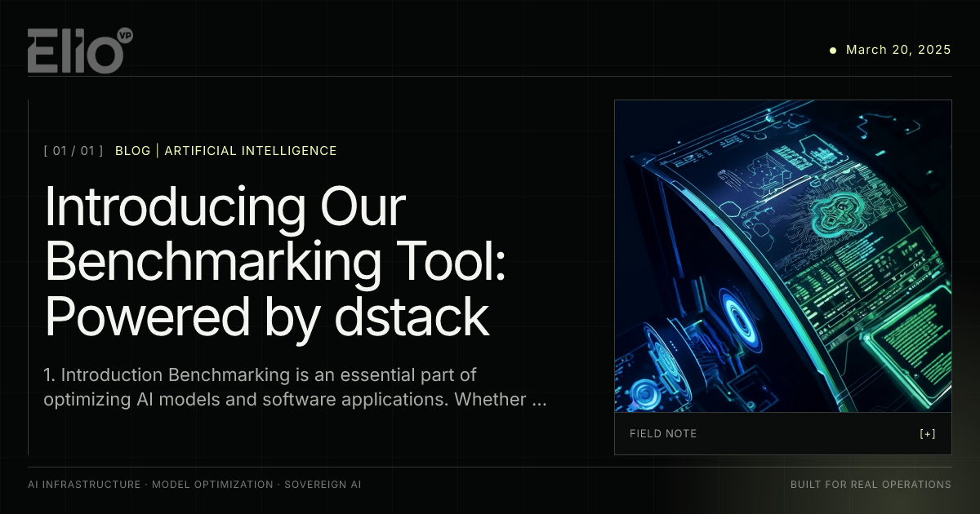Select the March 20, 2025 date
The image size is (980, 514).
898,50
